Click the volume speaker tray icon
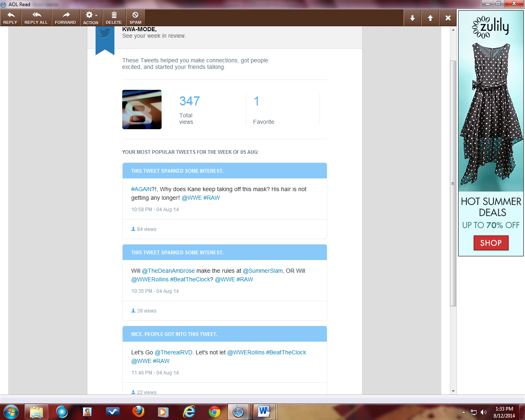The height and width of the screenshot is (420, 525). (484, 412)
